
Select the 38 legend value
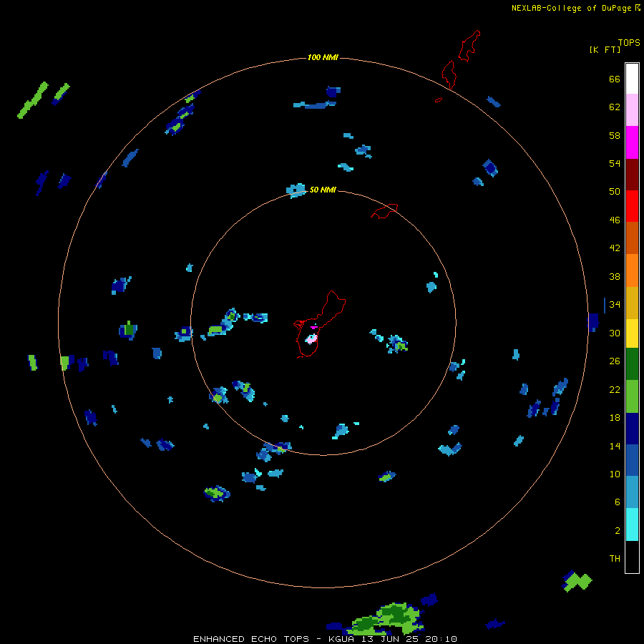[x=615, y=276]
